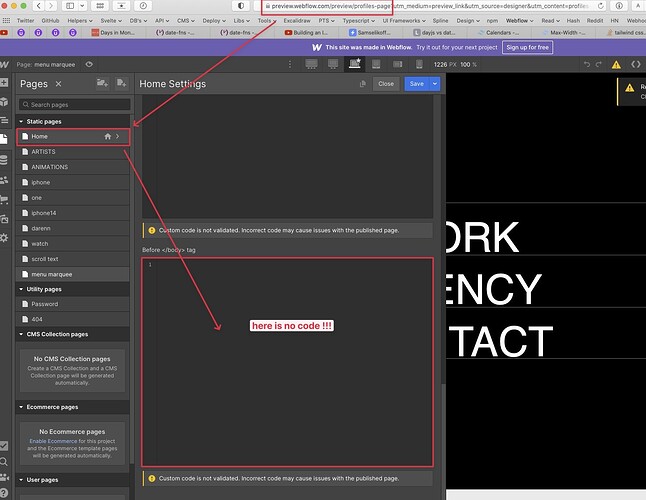Viewport: 646px width, 500px height.
Task: Collapse the Utility pages section
Action: coord(21,289)
